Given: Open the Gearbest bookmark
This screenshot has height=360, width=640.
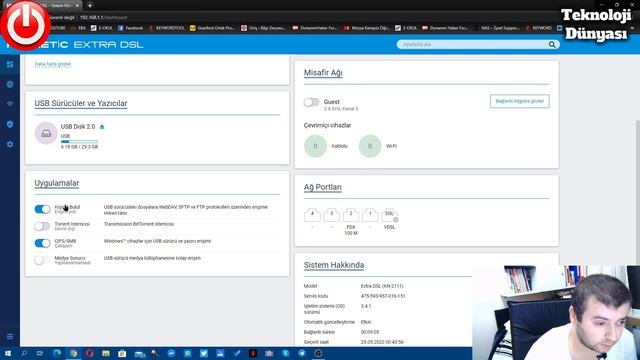Looking at the screenshot, I should coord(213,28).
